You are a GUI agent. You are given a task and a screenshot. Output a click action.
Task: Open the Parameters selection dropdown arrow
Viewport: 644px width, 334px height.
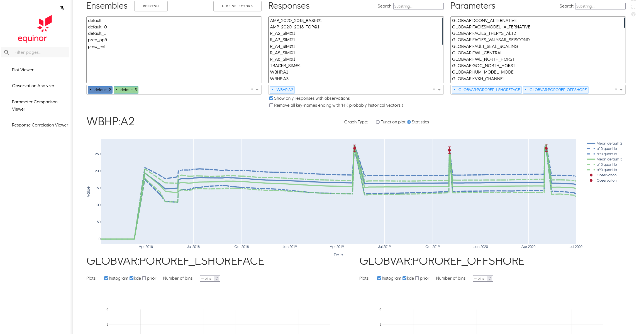pos(621,90)
